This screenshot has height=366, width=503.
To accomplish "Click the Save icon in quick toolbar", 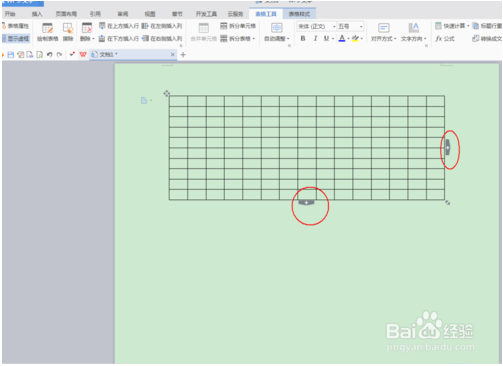I will click(11, 55).
